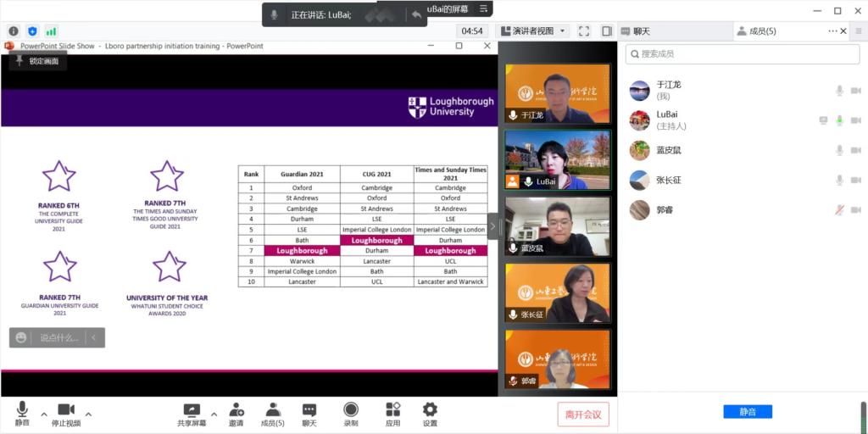Check the green network signal icon

tap(52, 31)
